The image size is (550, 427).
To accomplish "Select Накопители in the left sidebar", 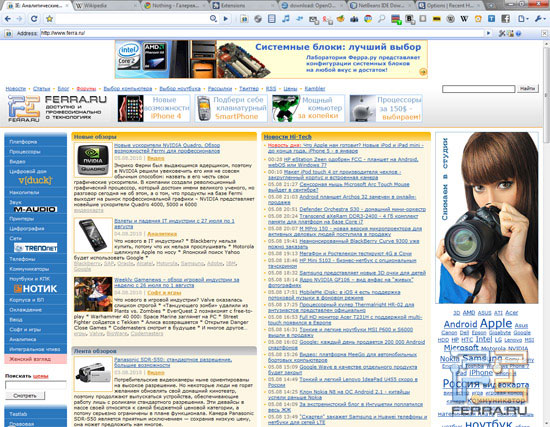I will point(24,192).
